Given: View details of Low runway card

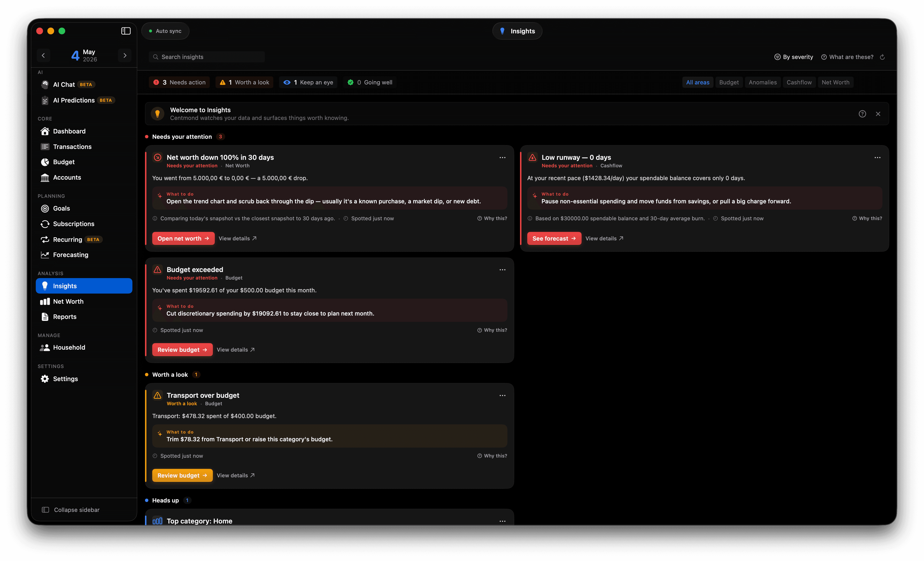Looking at the screenshot, I should pyautogui.click(x=604, y=238).
